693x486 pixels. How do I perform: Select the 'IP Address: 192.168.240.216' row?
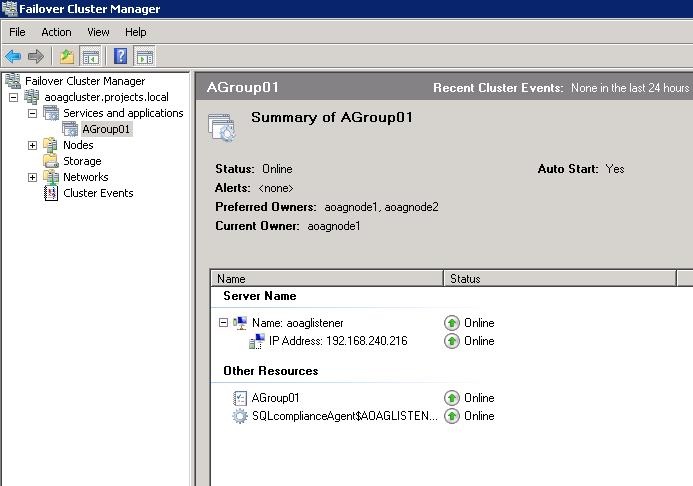pyautogui.click(x=338, y=341)
